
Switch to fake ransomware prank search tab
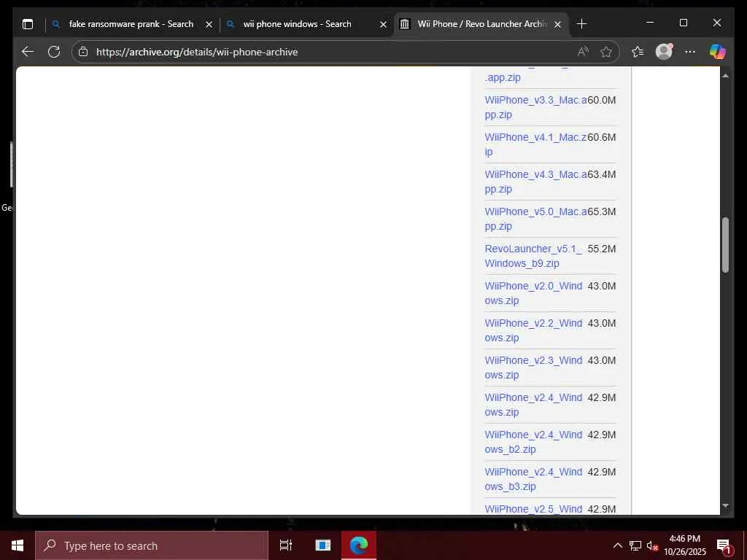[132, 24]
